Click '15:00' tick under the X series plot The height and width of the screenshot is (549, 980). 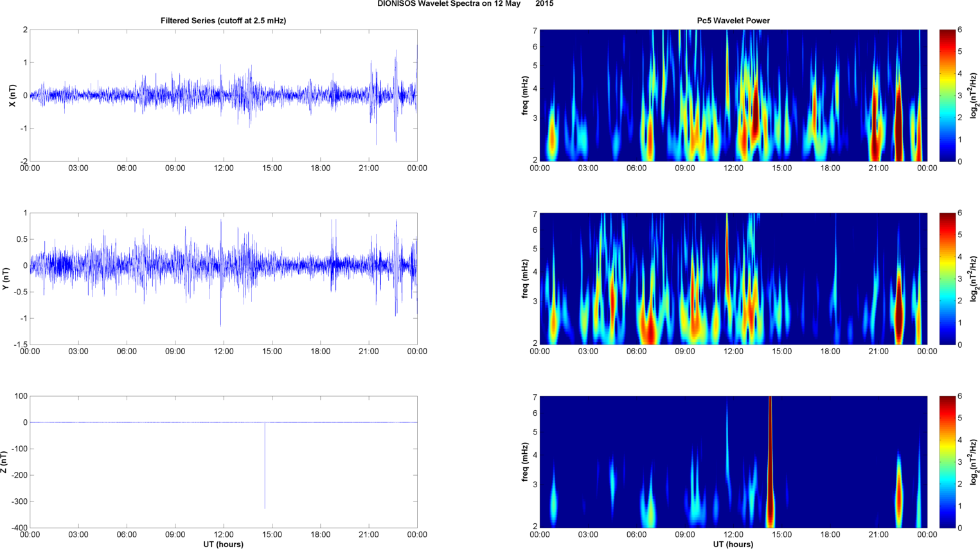coord(272,168)
